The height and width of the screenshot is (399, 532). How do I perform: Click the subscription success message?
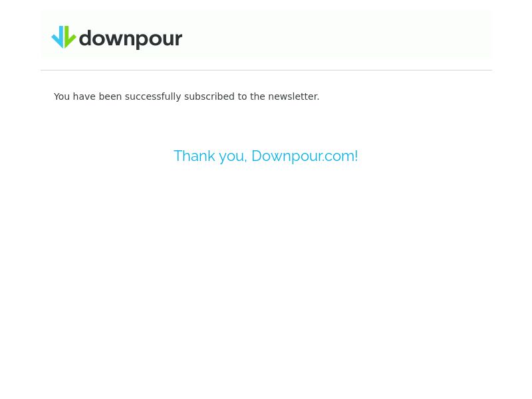click(x=186, y=96)
